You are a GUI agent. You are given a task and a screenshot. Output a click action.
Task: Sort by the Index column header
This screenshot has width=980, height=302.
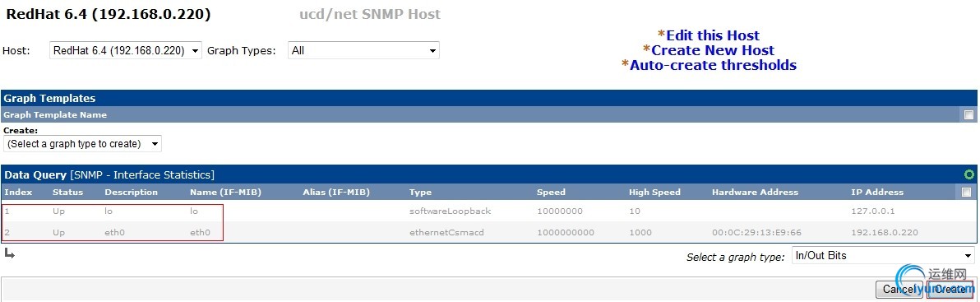[18, 192]
